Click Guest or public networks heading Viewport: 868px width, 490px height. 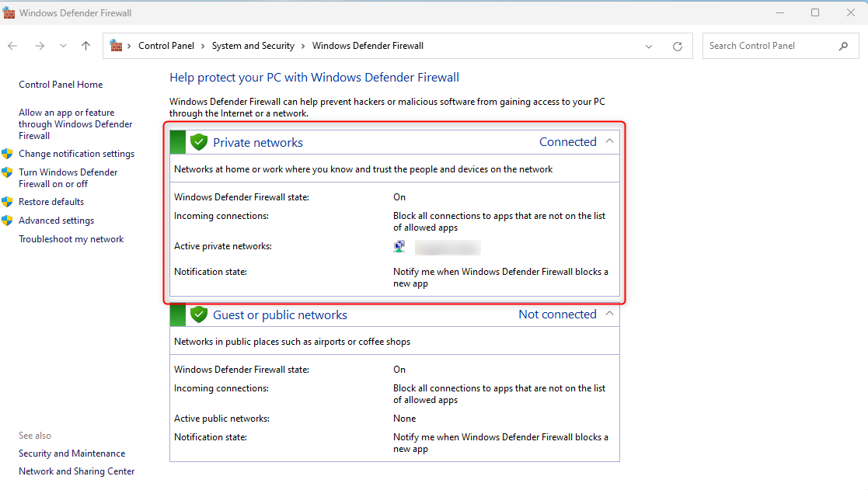(280, 315)
